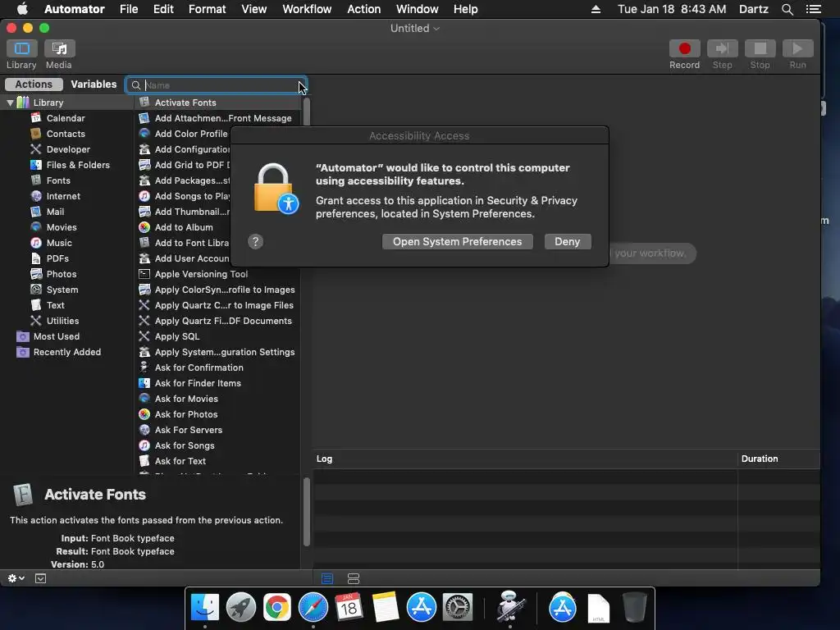Select the Movies library category

tap(61, 227)
